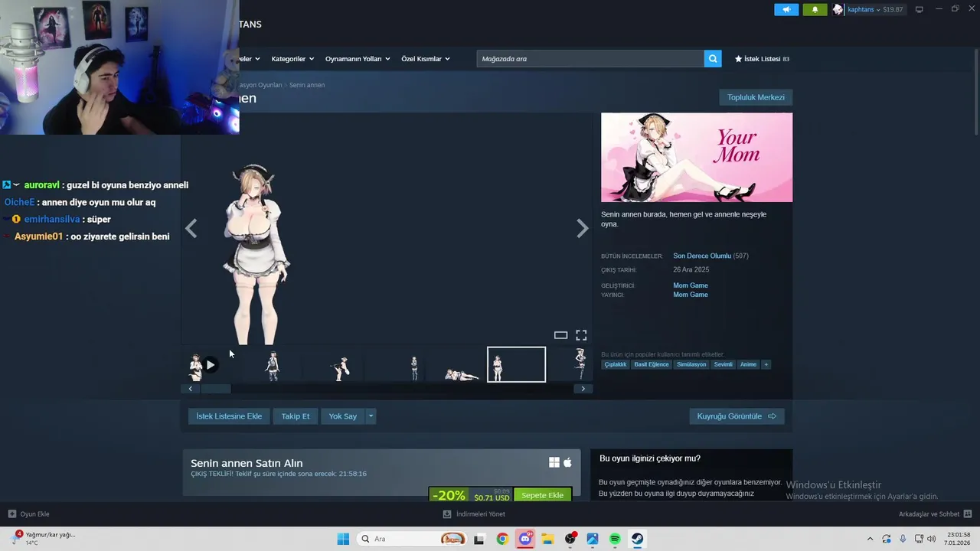Screen dimensions: 980x551
Task: Focus the 'Mağazada ara' search field
Action: (x=590, y=59)
